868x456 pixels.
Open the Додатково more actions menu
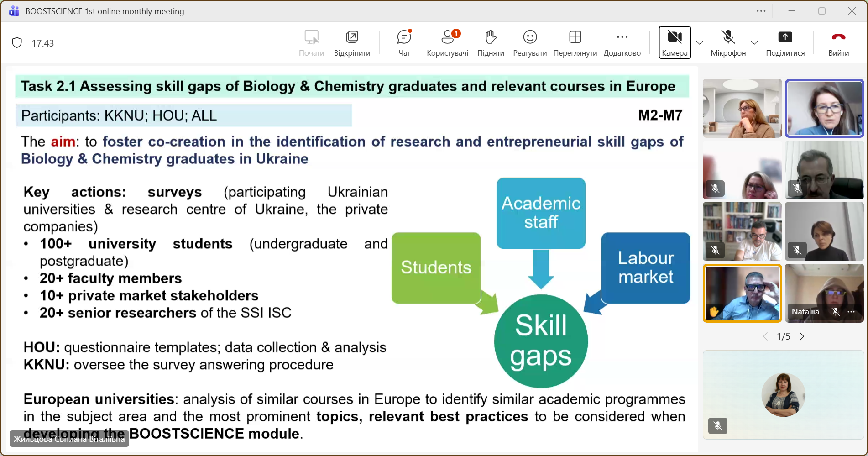622,43
